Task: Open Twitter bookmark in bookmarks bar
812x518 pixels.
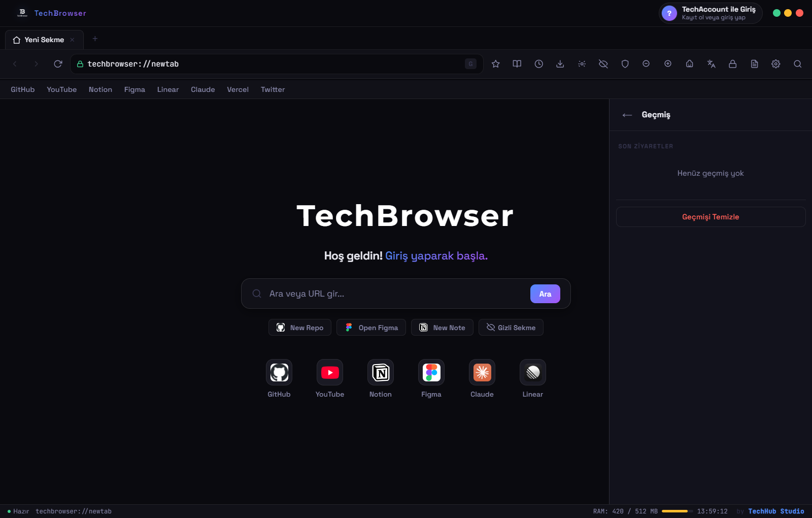Action: pos(273,89)
